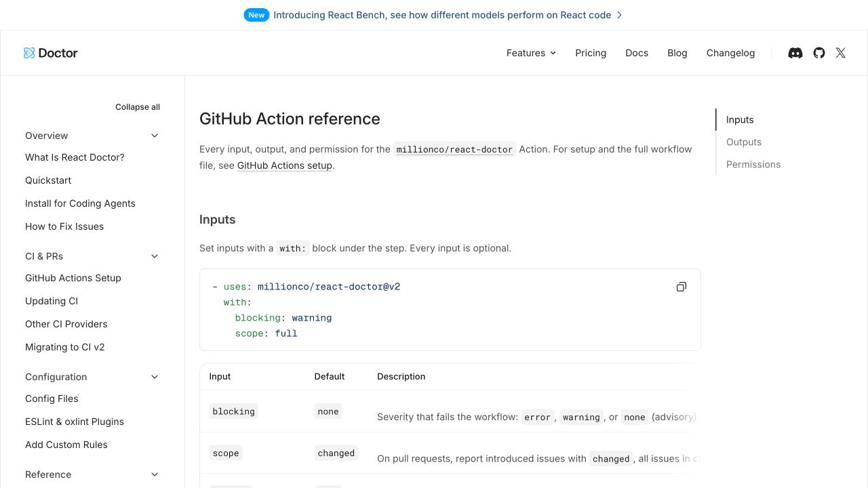This screenshot has width=868, height=488.
Task: Click the changed default value cell
Action: [336, 453]
